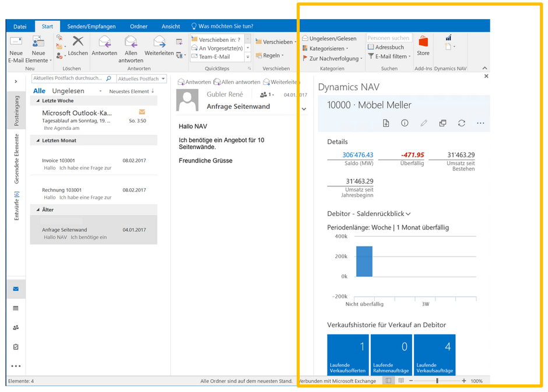
Task: Click the Dynamics NAV chart icon
Action: coord(448,37)
